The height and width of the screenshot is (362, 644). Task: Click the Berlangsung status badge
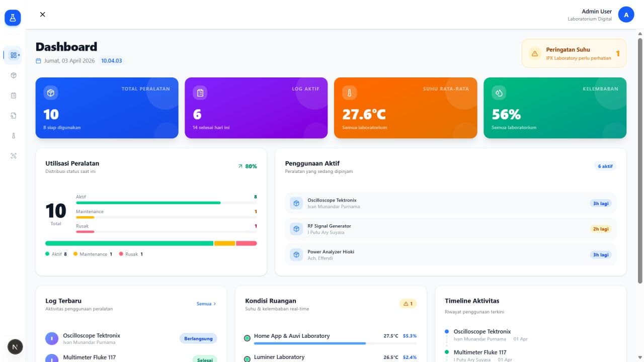(x=198, y=338)
